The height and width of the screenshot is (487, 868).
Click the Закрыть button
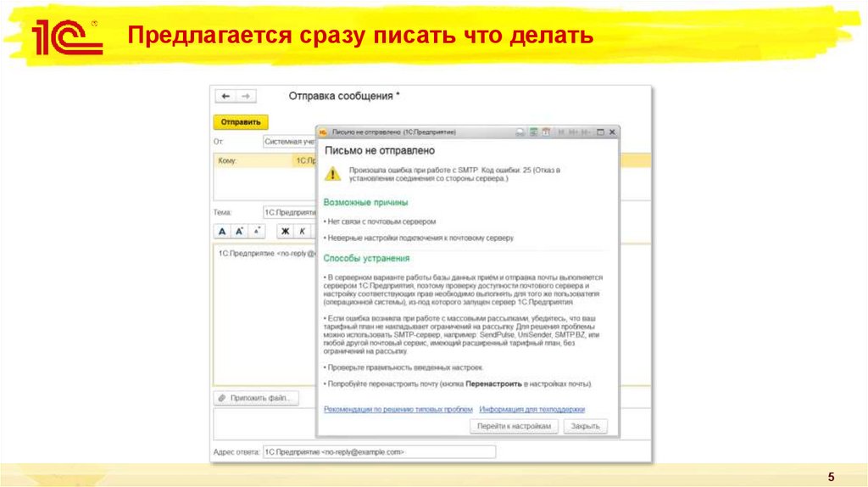(585, 426)
